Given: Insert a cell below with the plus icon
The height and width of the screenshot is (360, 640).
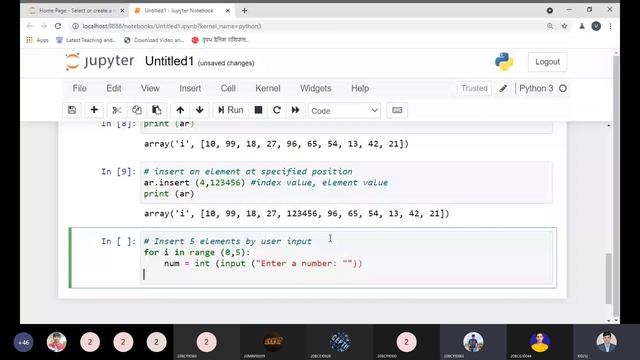Looking at the screenshot, I should point(94,110).
